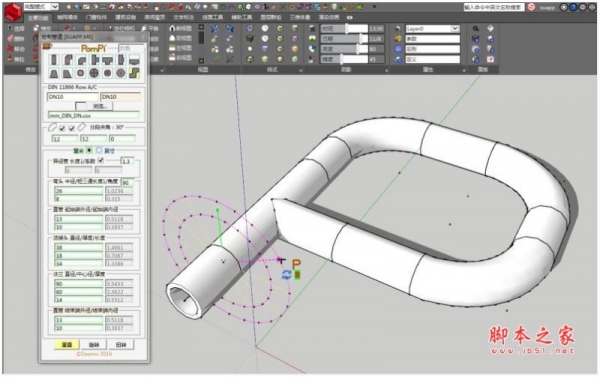The height and width of the screenshot is (377, 600).
Task: Open the 主要功能 ribbon tab
Action: tap(38, 18)
